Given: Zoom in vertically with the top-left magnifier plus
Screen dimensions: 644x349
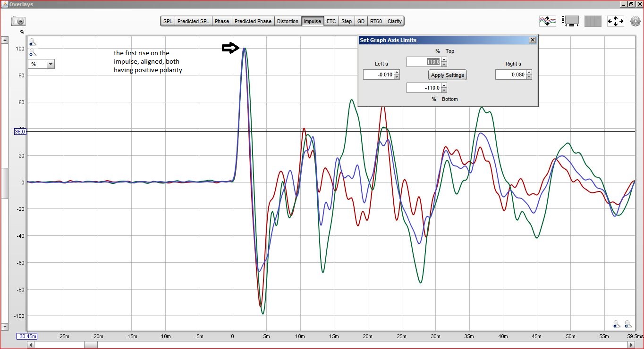Looking at the screenshot, I should [x=33, y=42].
